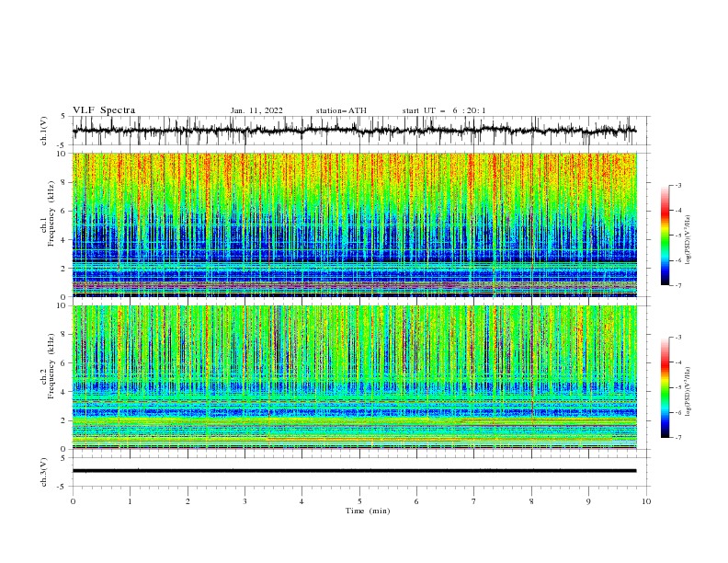Click time axis tick label "1"
This screenshot has height=563, width=728.
point(131,501)
